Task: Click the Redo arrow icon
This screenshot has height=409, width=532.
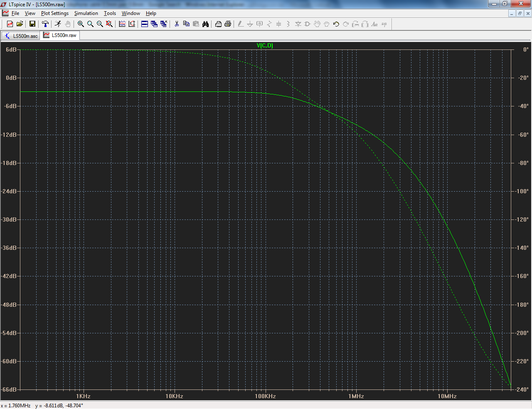Action: click(x=346, y=24)
